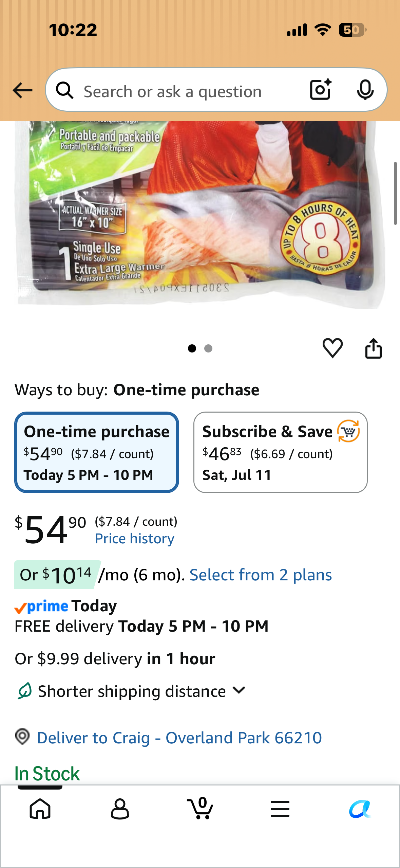Open the hamburger menu icon
Image resolution: width=400 pixels, height=868 pixels.
tap(280, 809)
